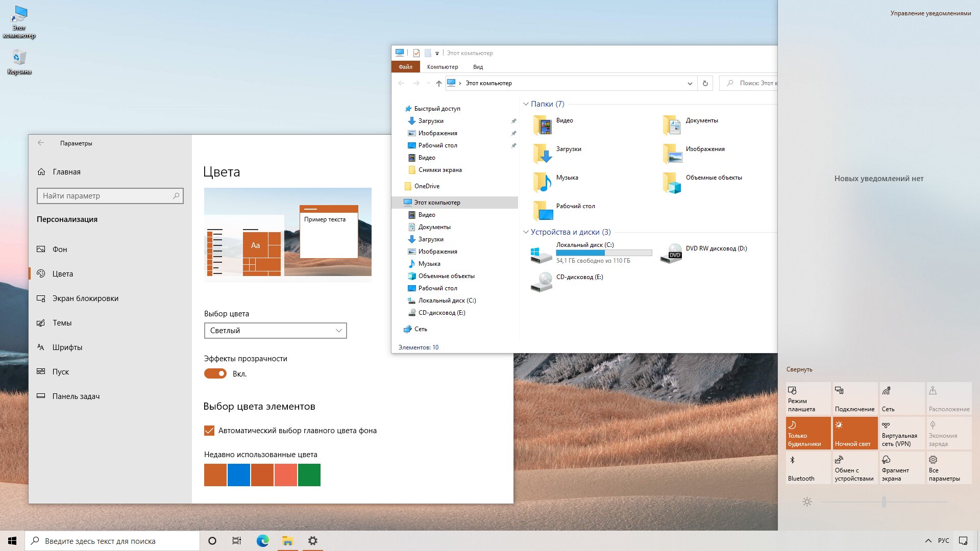The image size is (980, 551).
Task: Launch Microsoft Edge from the taskbar
Action: [262, 541]
